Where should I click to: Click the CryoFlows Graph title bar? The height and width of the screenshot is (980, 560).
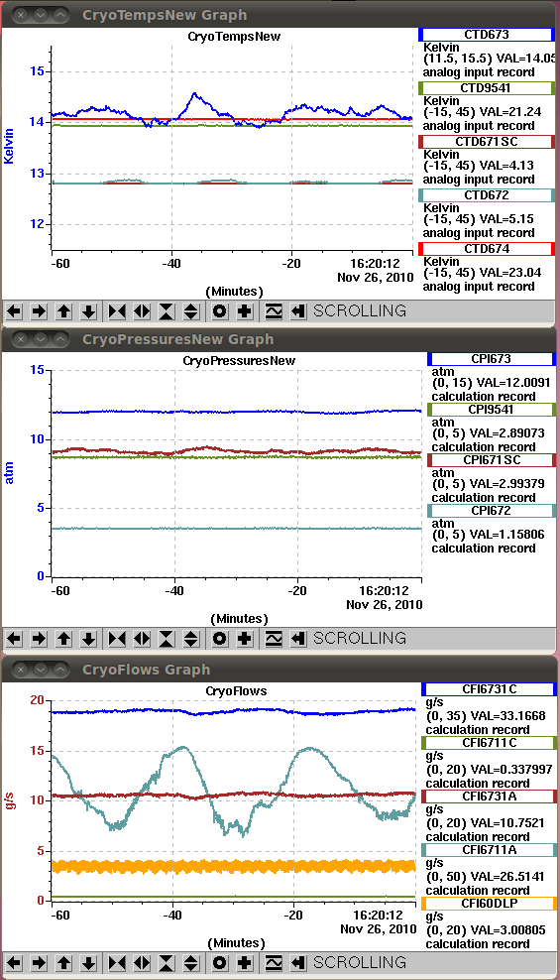pyautogui.click(x=280, y=670)
